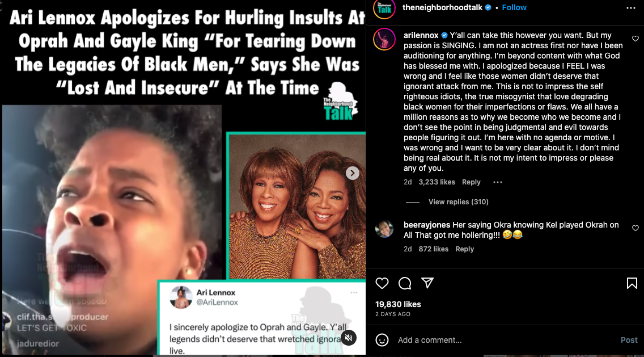Open more options on arilennox's comment
The width and height of the screenshot is (644, 357).
point(497,182)
